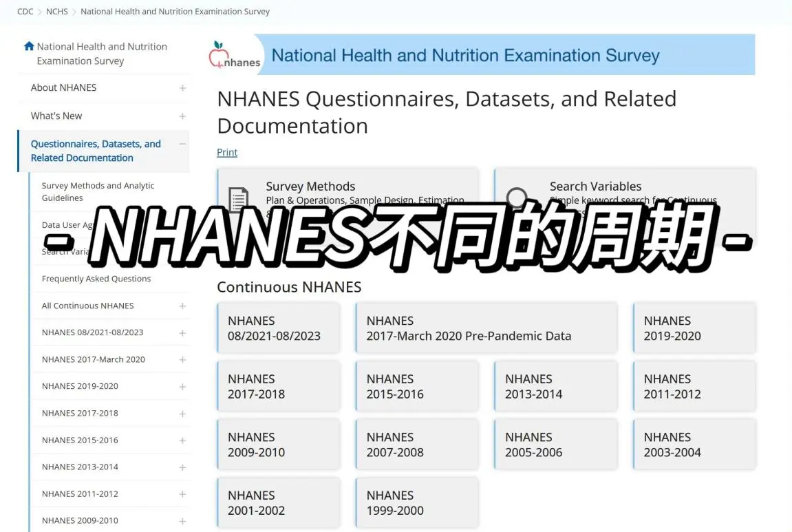Open the NHANES 2019-2020 card
Viewport: 792px width, 532px height.
coord(694,328)
